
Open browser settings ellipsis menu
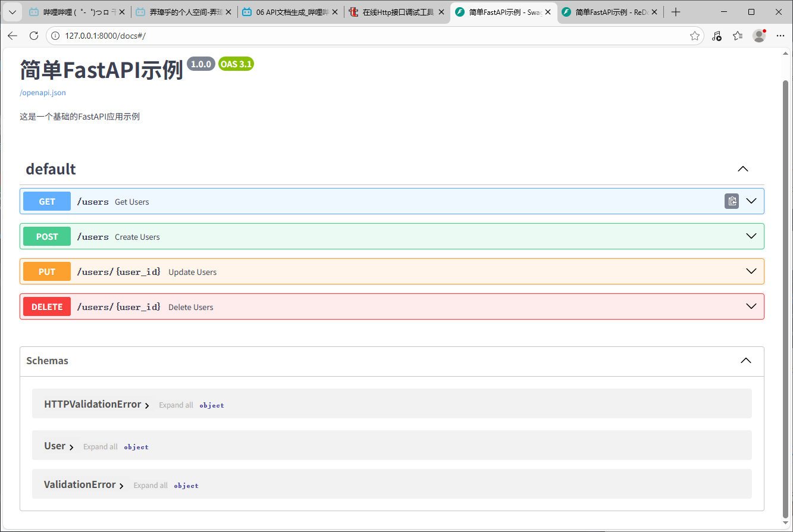click(x=781, y=36)
